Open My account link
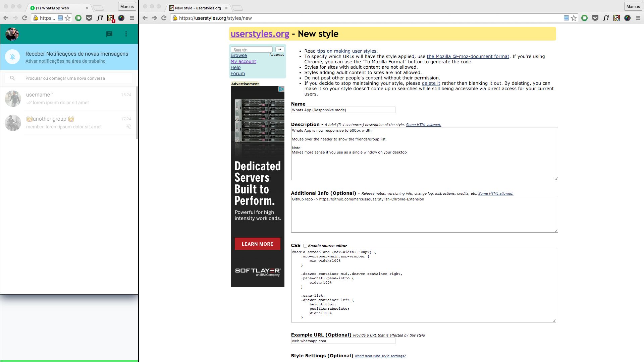Screen dimensions: 644x362 click(243, 62)
